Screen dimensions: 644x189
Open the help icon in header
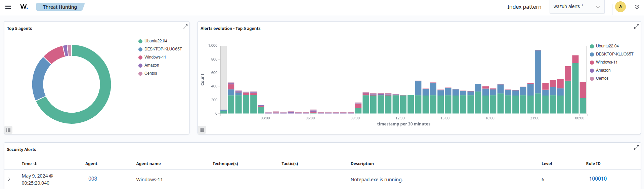point(637,7)
